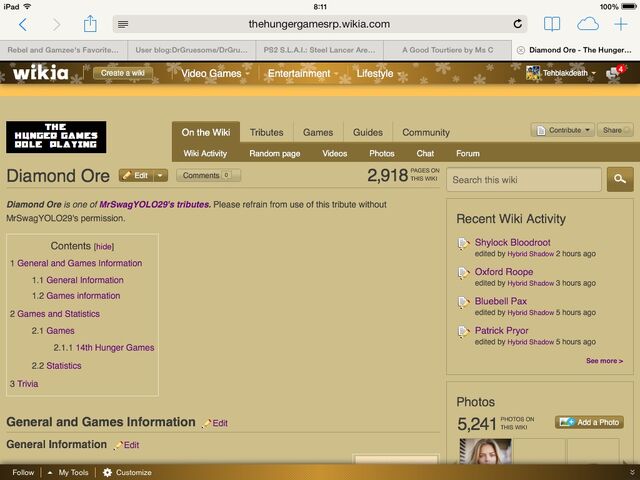Open the Safari share sheet icon
Screen dimensions: 640x480
pyautogui.click(x=90, y=24)
